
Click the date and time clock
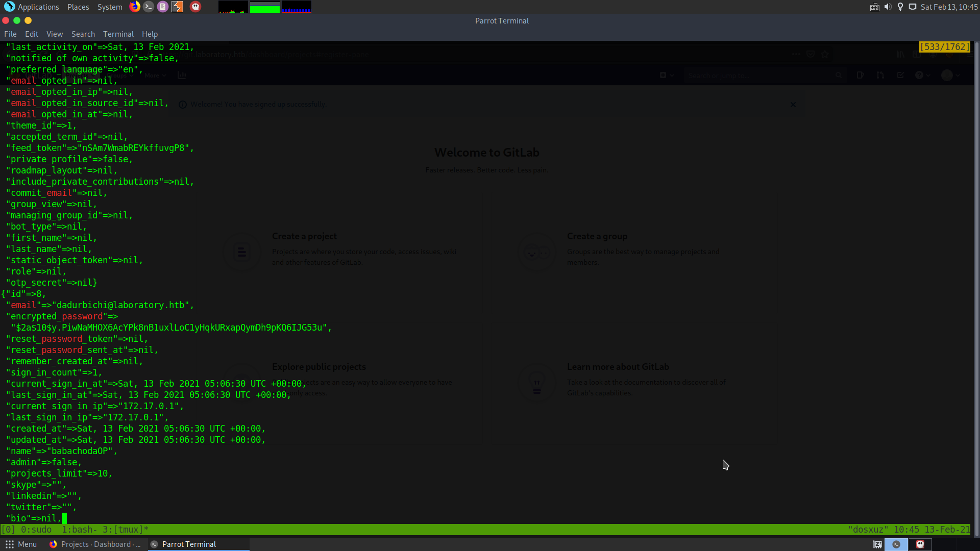click(949, 7)
